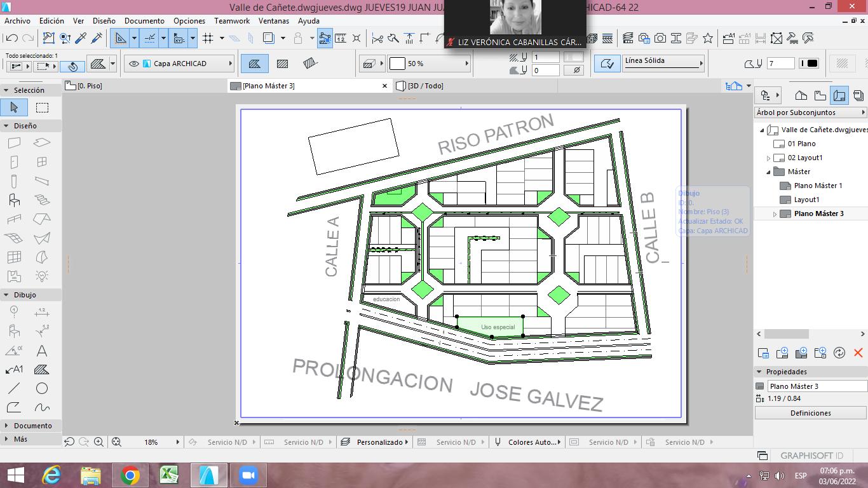
Task: Select the Line tool
Action: (x=14, y=388)
